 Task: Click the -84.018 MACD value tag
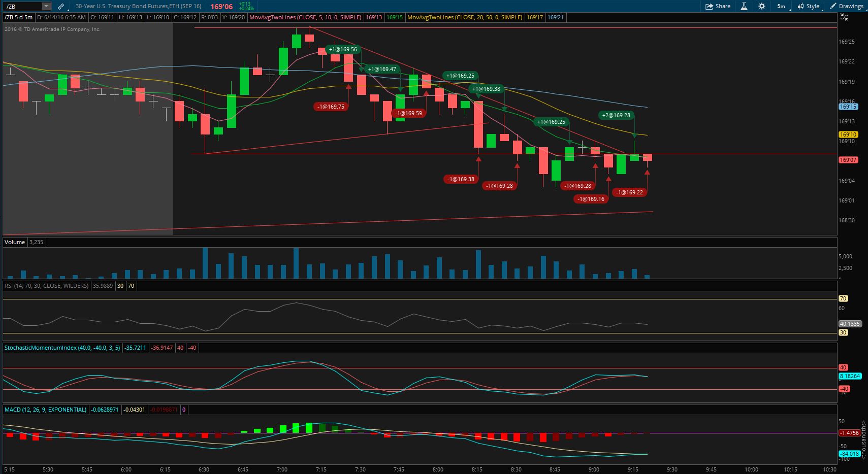849,454
